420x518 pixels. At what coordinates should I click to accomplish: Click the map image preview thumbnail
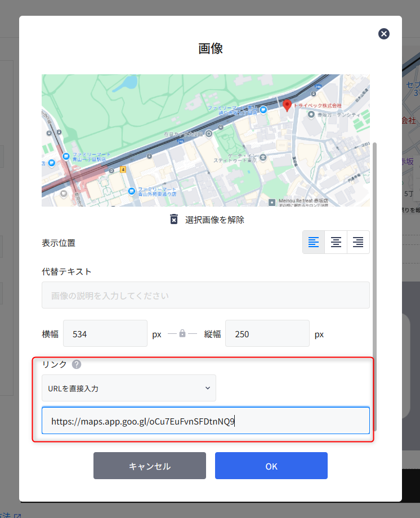coord(205,140)
